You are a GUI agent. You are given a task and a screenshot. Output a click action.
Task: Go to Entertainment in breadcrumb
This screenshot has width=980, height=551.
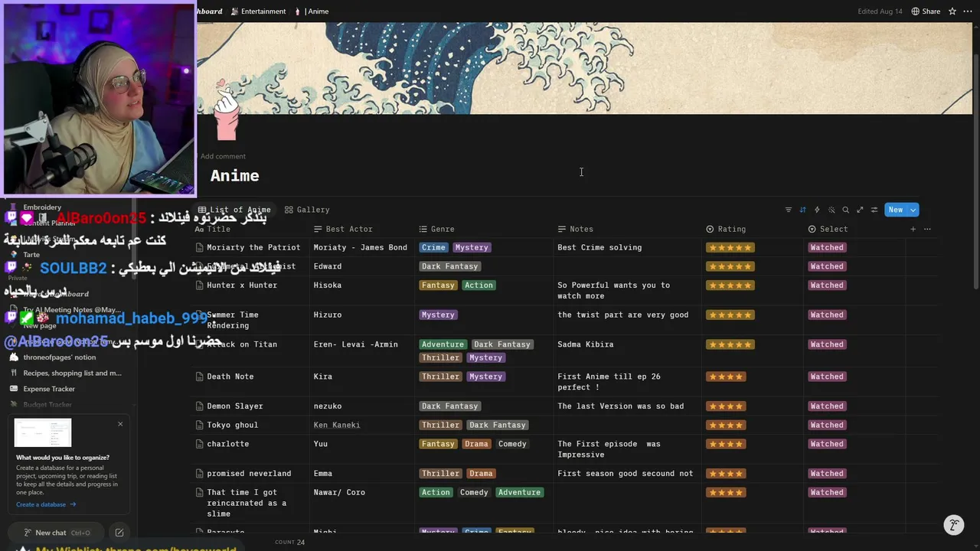(x=257, y=11)
